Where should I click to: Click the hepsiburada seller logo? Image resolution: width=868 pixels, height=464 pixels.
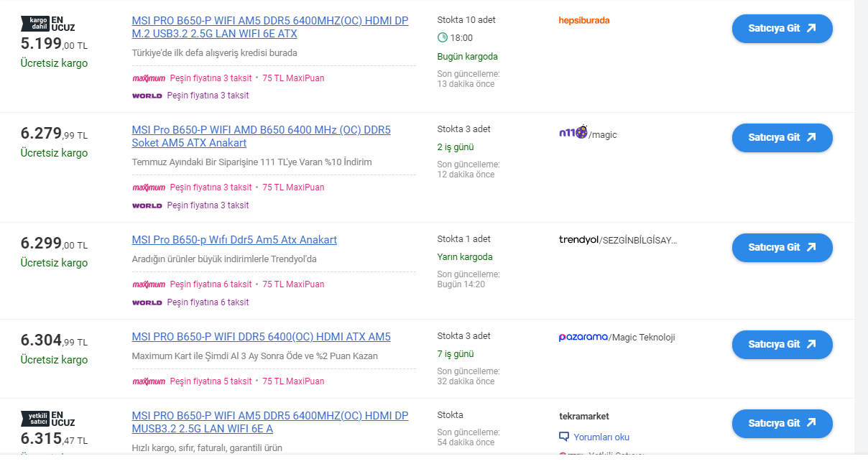[583, 20]
